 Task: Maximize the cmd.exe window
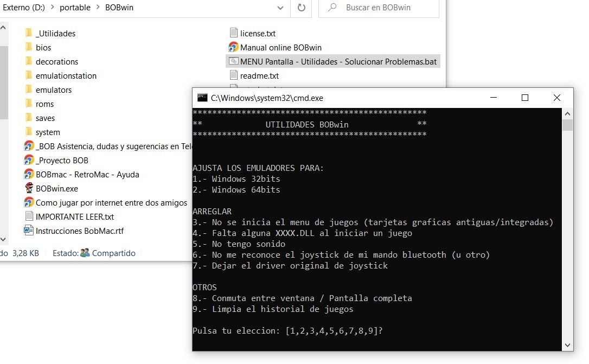[525, 98]
